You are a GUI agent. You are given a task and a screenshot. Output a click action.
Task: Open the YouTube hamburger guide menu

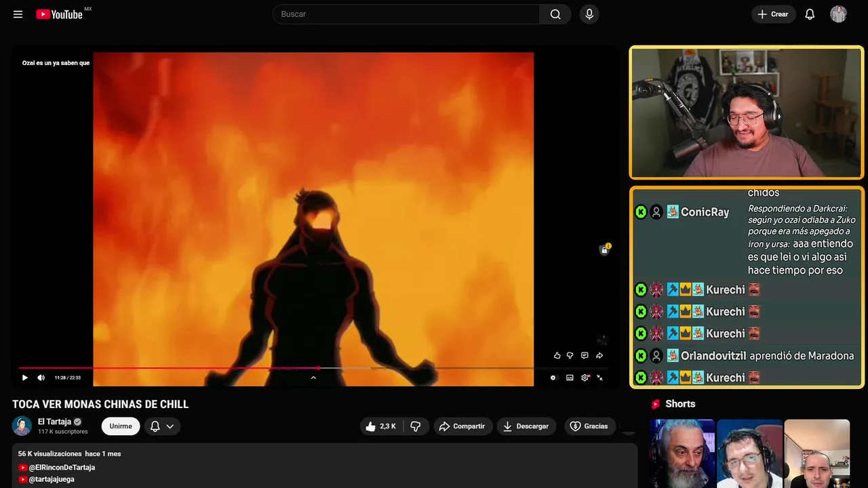click(18, 14)
